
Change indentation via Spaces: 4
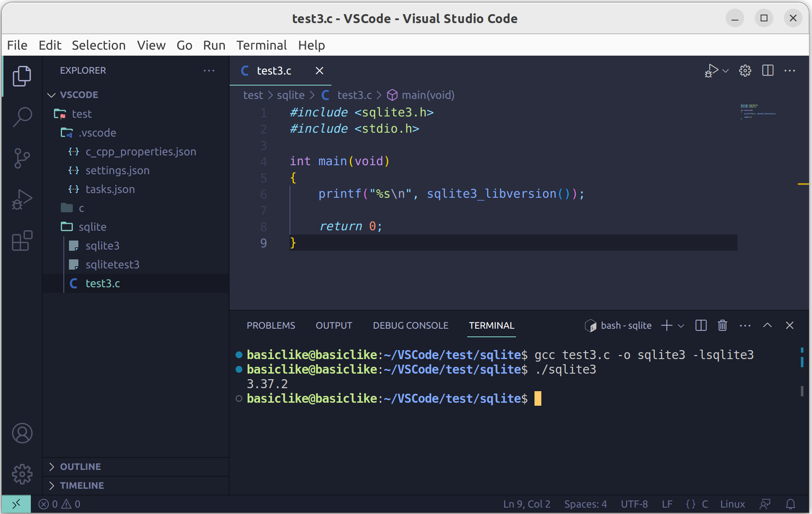[x=585, y=504]
